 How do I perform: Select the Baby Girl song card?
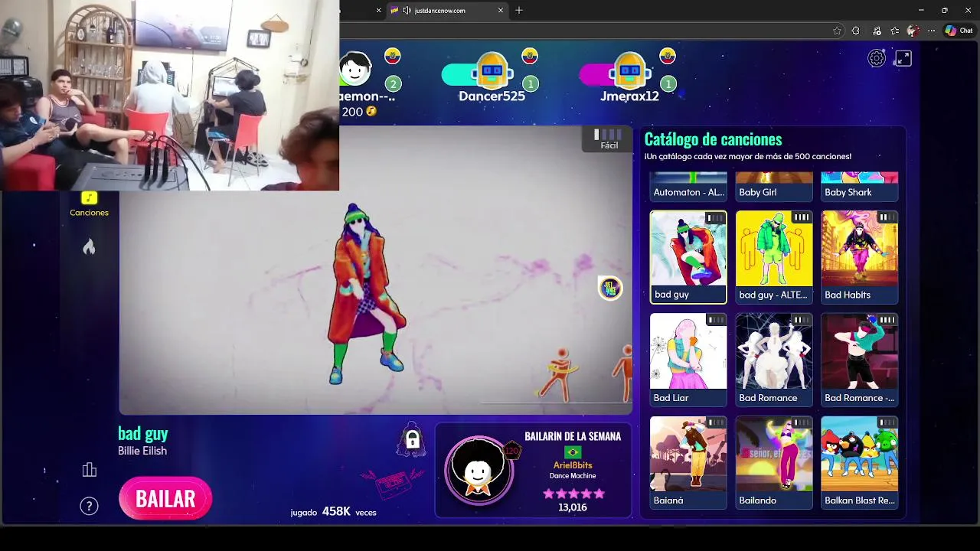(x=773, y=187)
